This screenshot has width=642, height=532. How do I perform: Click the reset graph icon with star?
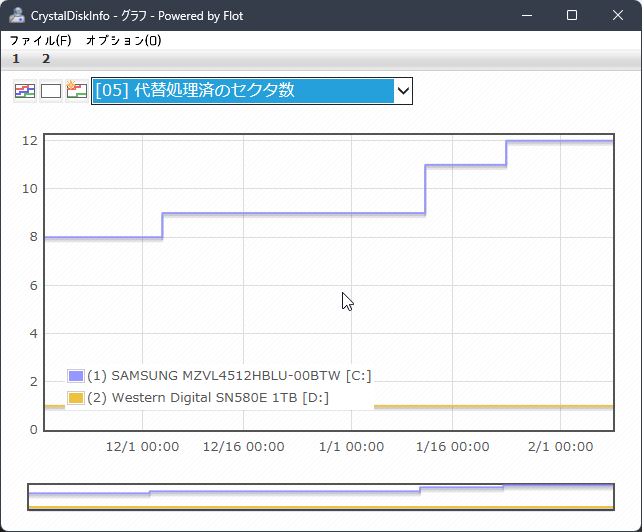pos(76,91)
